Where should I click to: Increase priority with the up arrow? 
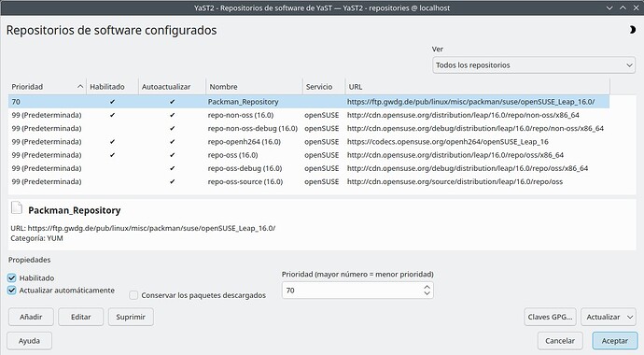tap(427, 287)
